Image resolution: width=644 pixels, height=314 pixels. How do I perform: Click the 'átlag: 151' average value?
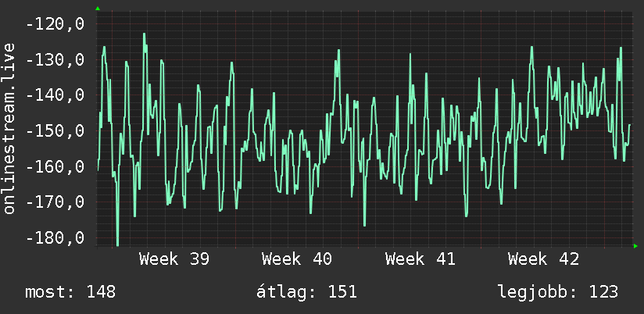[306, 292]
